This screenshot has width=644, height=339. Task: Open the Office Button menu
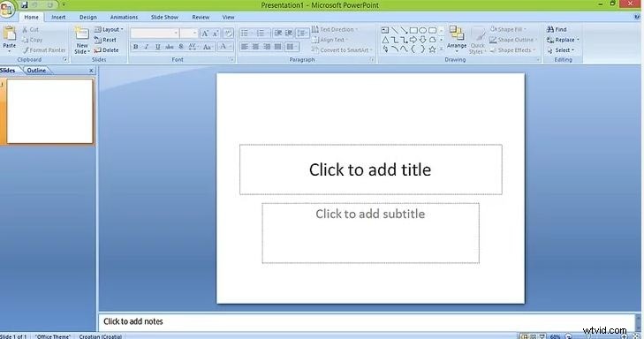(7, 9)
